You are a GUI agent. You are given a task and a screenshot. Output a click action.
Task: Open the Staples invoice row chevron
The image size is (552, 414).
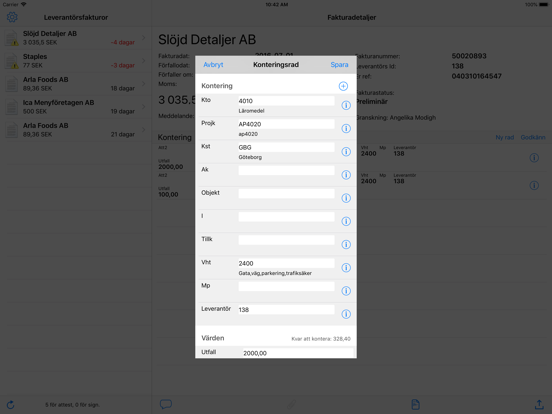click(x=144, y=61)
